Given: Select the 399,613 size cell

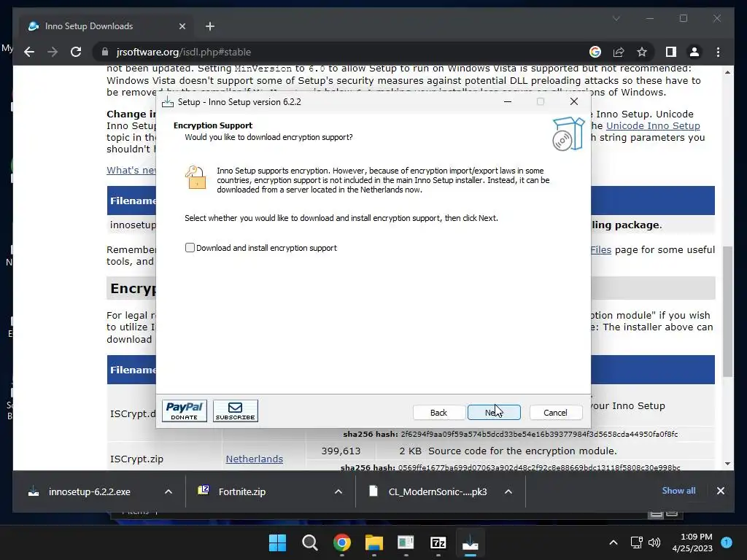Looking at the screenshot, I should tap(341, 451).
